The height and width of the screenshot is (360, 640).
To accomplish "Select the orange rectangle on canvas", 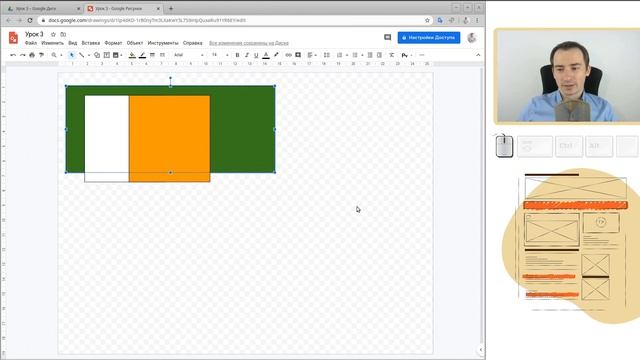I will 169,139.
